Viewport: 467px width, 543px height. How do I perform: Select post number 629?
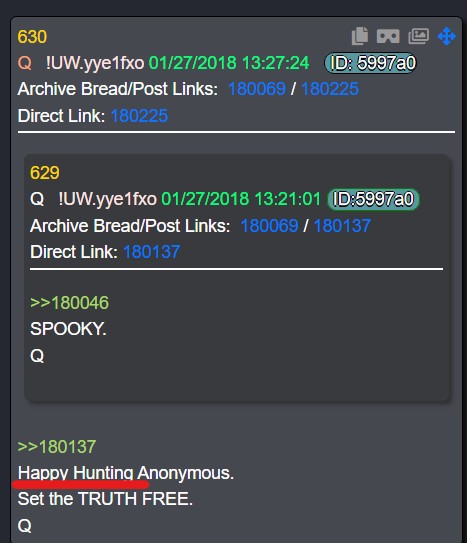click(x=45, y=173)
